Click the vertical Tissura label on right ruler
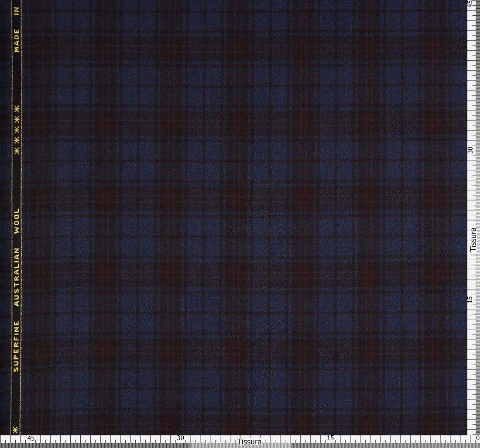Screen dimensions: 480x448 (473, 239)
